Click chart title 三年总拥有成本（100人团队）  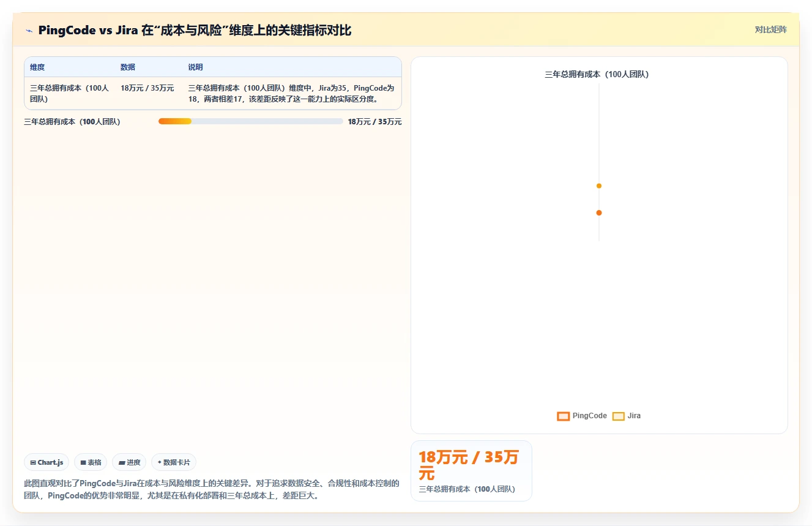597,74
